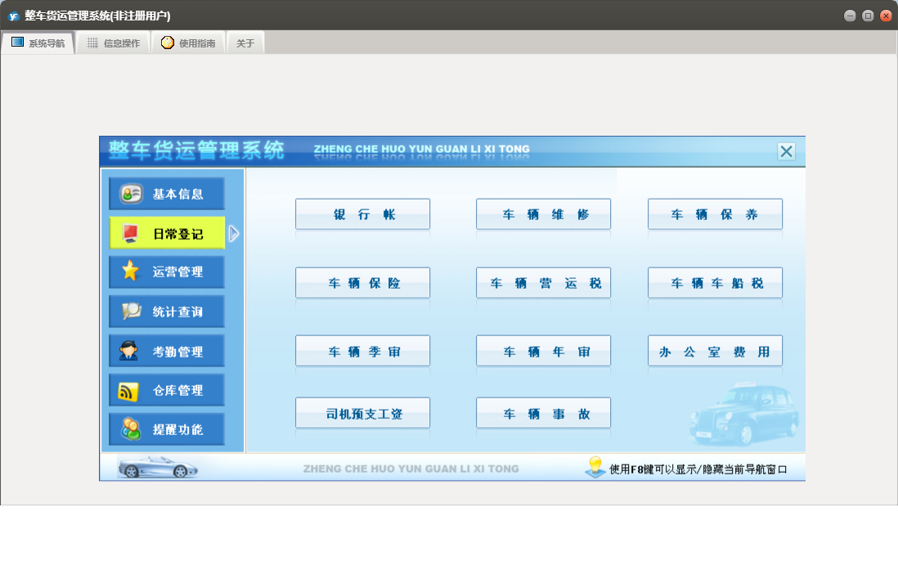Screen dimensions: 898x588
Task: Close the navigation panel with X
Action: (x=786, y=151)
